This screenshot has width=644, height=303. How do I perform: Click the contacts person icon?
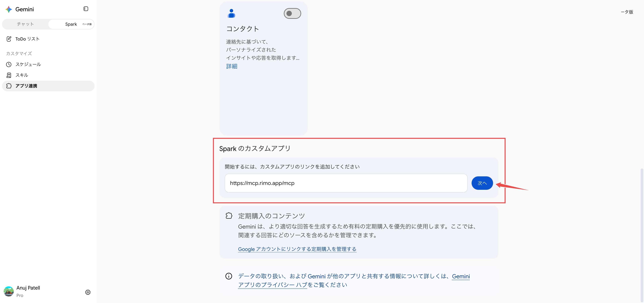coord(231,13)
